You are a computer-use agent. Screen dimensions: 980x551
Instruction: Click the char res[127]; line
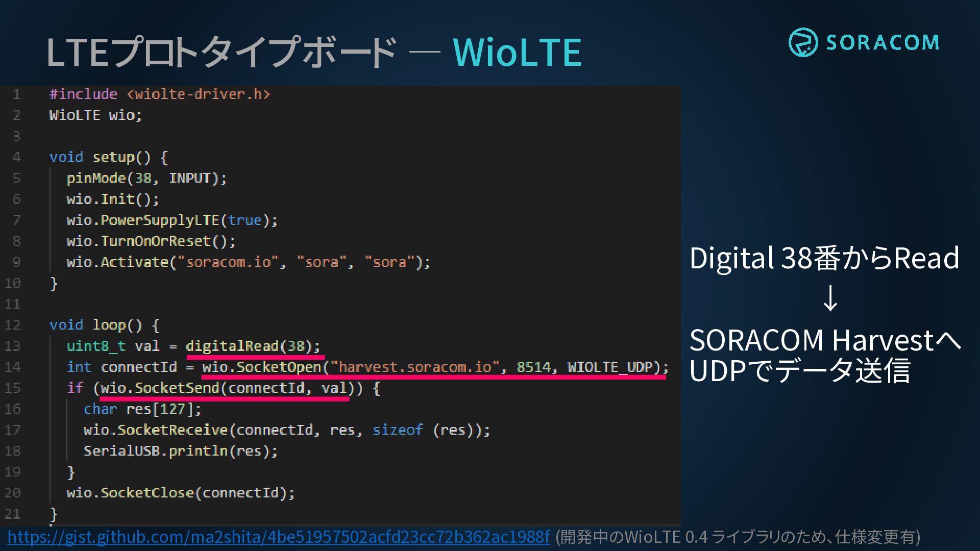tap(142, 409)
